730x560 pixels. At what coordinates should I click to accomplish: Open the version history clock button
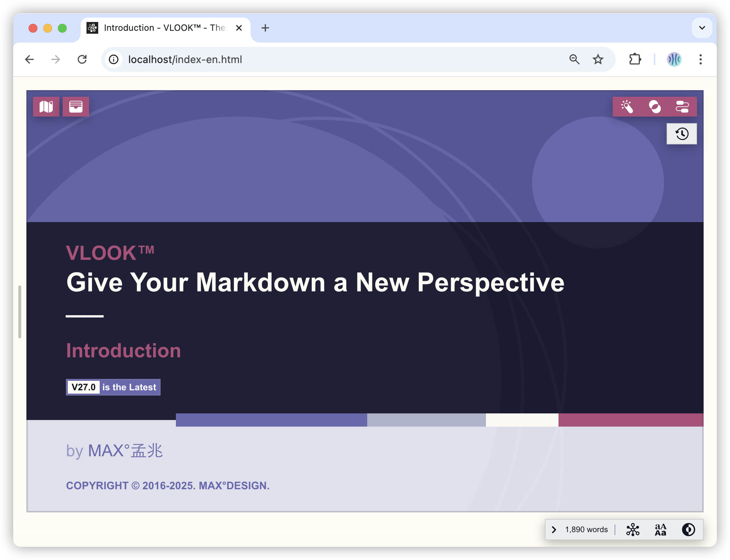[682, 134]
